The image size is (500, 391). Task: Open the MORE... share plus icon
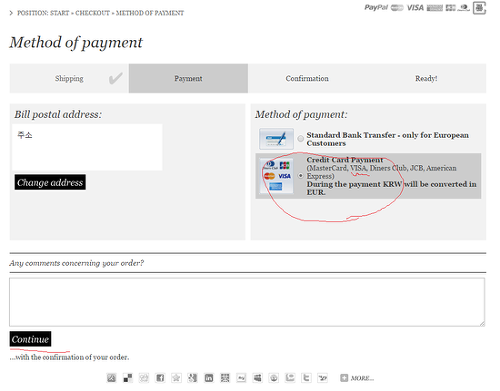point(344,378)
